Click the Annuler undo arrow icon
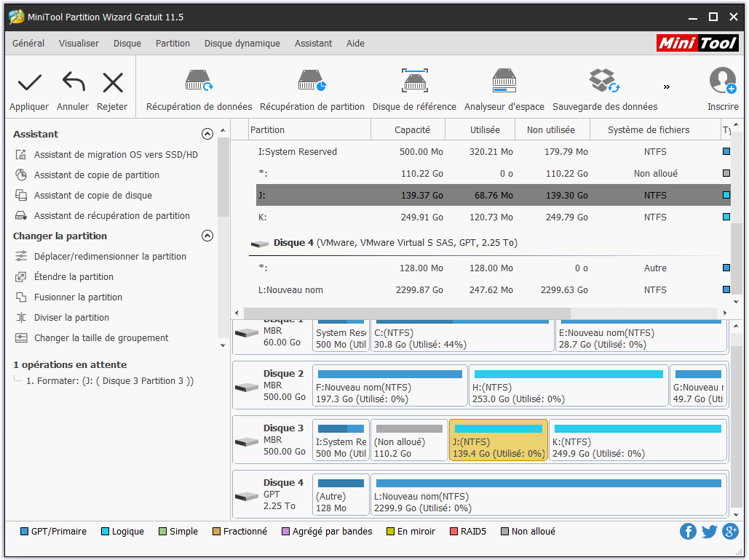 73,81
